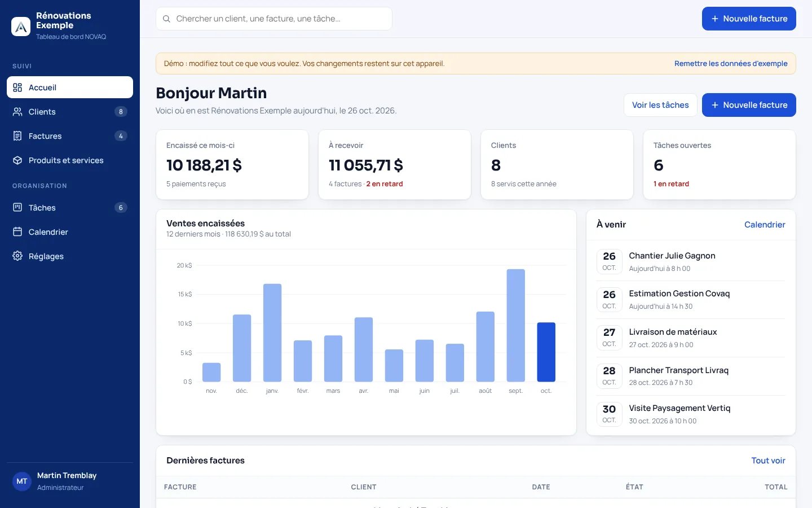
Task: Click Remettre les données d'exemple link
Action: [731, 64]
